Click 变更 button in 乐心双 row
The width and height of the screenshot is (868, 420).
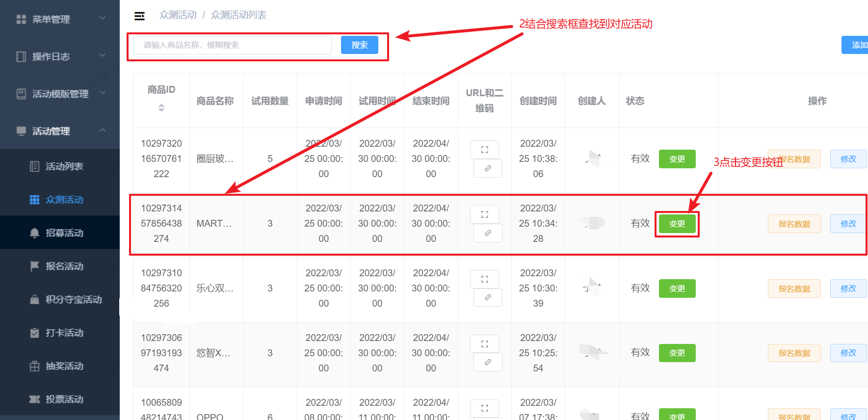677,289
